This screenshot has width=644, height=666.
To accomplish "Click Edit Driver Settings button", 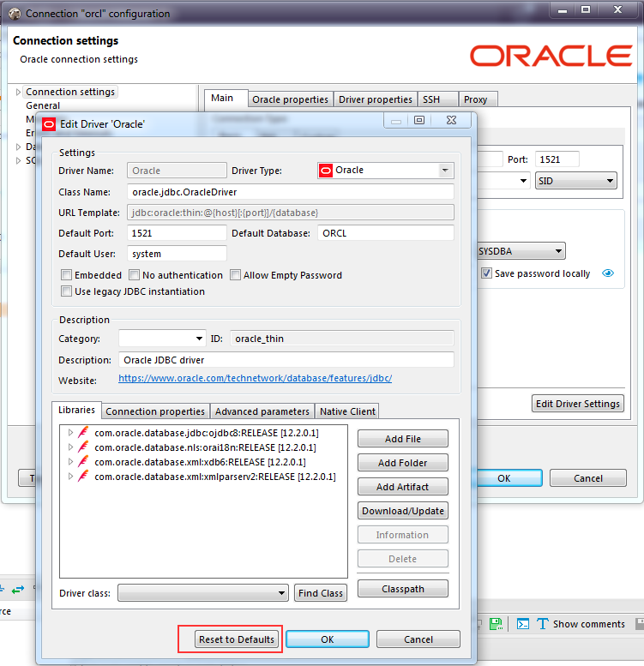I will tap(578, 404).
